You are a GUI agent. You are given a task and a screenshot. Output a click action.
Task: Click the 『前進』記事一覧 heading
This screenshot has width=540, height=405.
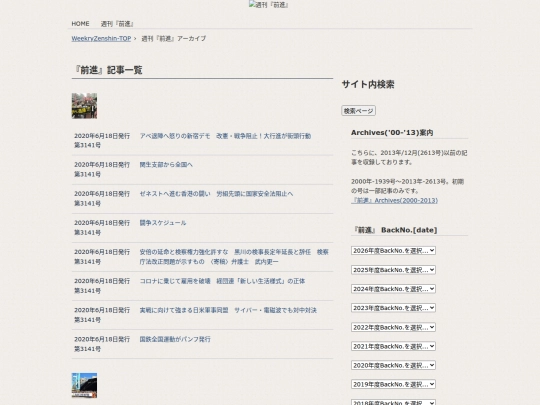tap(107, 70)
